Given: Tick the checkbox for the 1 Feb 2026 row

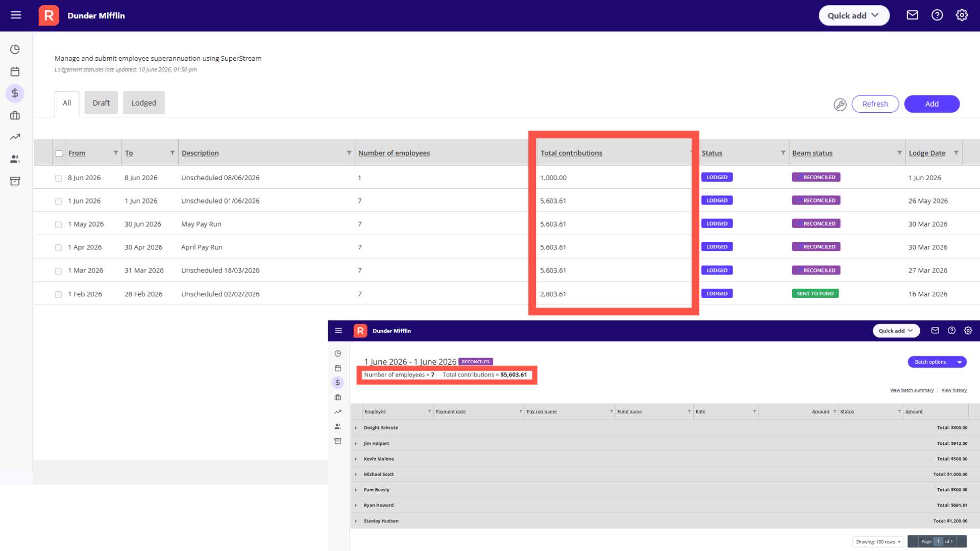Looking at the screenshot, I should click(58, 294).
